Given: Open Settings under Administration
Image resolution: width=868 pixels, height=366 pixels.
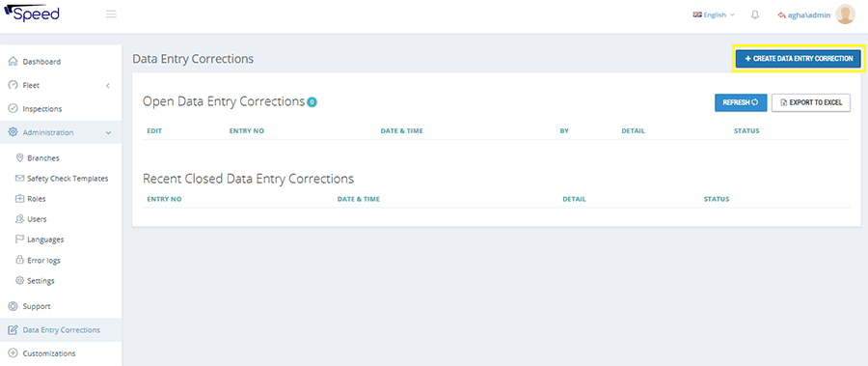Looking at the screenshot, I should tap(41, 281).
